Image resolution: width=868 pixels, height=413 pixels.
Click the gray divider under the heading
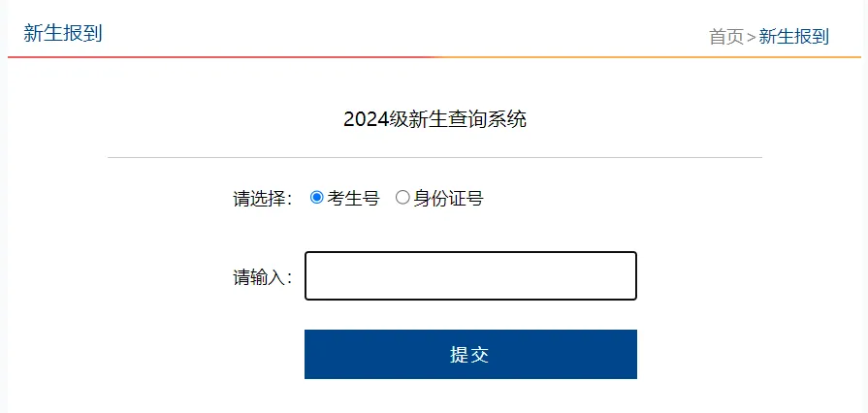coord(435,158)
